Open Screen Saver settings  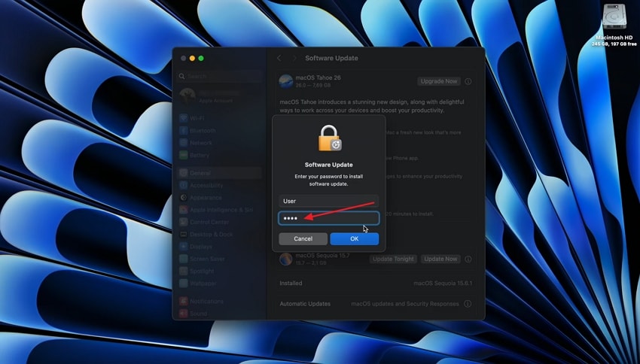point(220,259)
